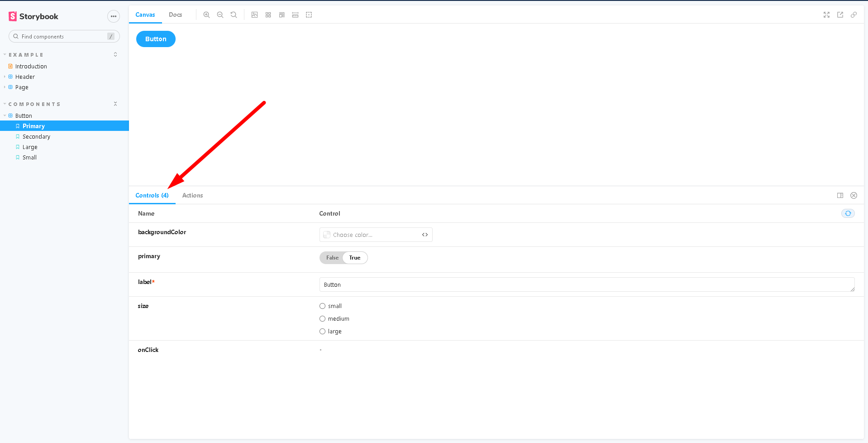
Task: Switch to the Docs tab
Action: [x=175, y=15]
